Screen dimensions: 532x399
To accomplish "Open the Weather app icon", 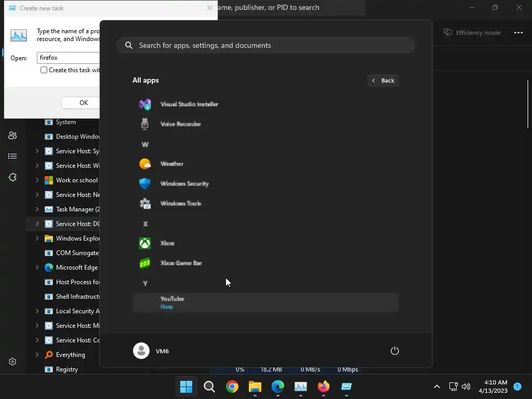I will click(x=145, y=164).
